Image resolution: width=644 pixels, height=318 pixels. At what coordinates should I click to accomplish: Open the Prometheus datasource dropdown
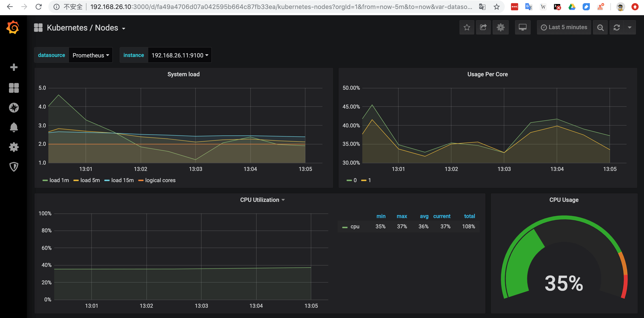[x=90, y=55]
